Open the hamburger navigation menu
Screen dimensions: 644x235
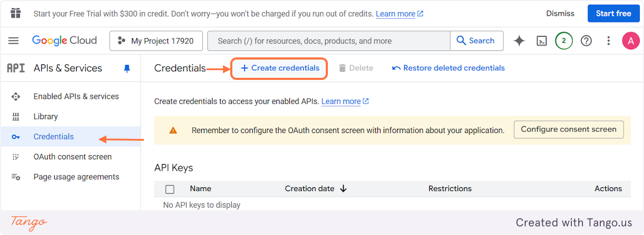click(x=13, y=41)
